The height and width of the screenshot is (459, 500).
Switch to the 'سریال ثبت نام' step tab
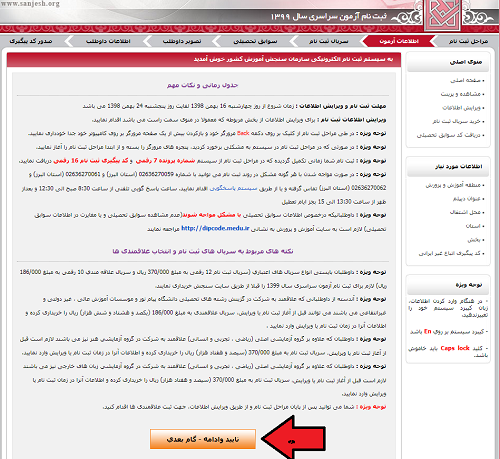click(x=328, y=41)
